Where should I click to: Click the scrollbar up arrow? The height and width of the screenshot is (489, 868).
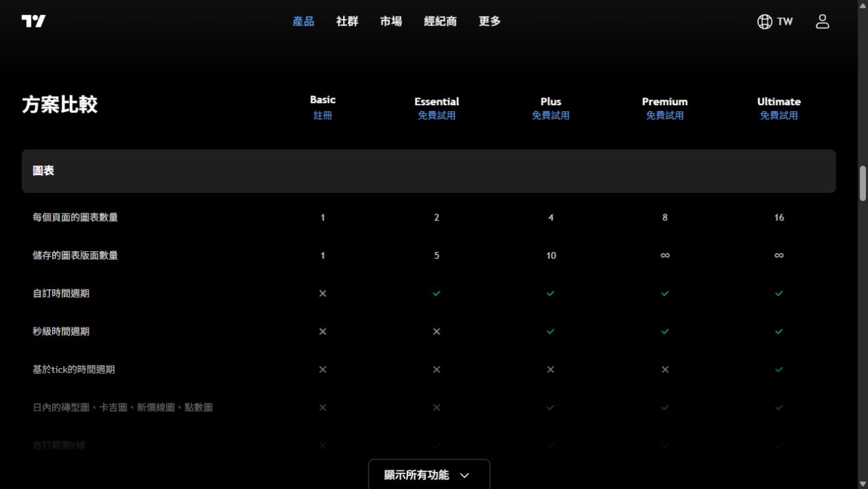coord(863,5)
